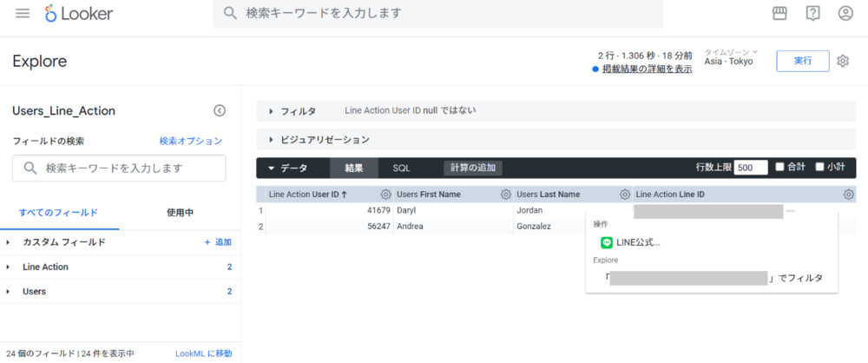Click the 実行 button
The image size is (868, 363).
[x=803, y=61]
